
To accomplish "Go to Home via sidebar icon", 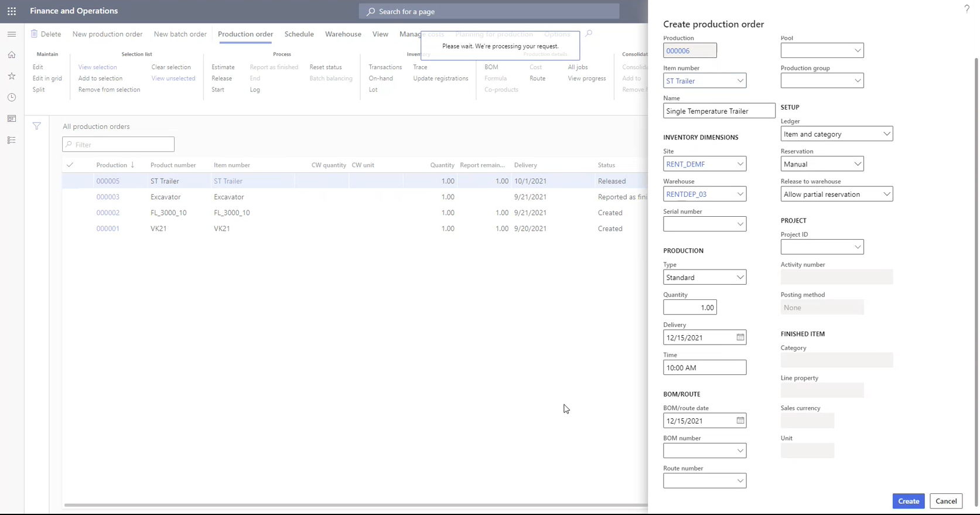I will point(12,55).
